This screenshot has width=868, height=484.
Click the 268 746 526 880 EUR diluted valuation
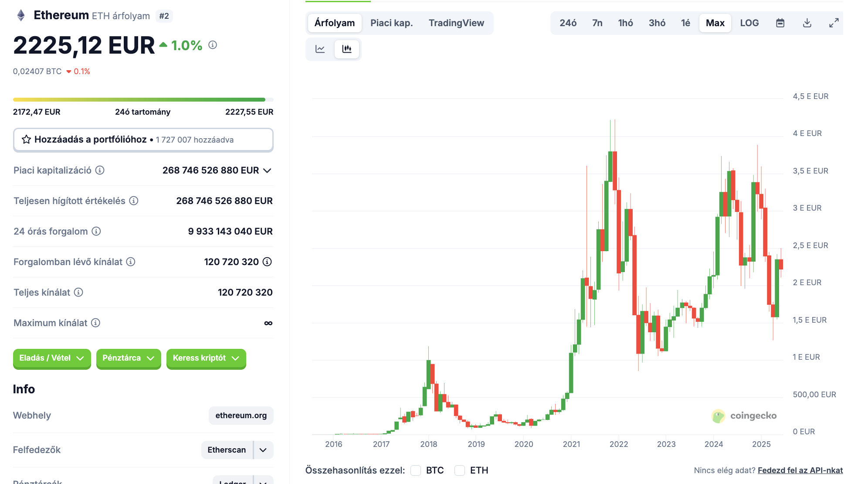point(224,201)
